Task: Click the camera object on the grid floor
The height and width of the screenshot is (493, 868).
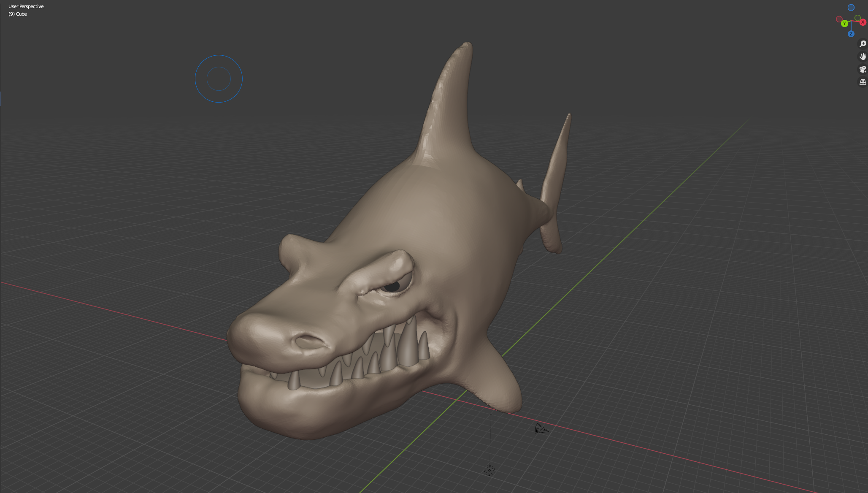Action: 541,429
